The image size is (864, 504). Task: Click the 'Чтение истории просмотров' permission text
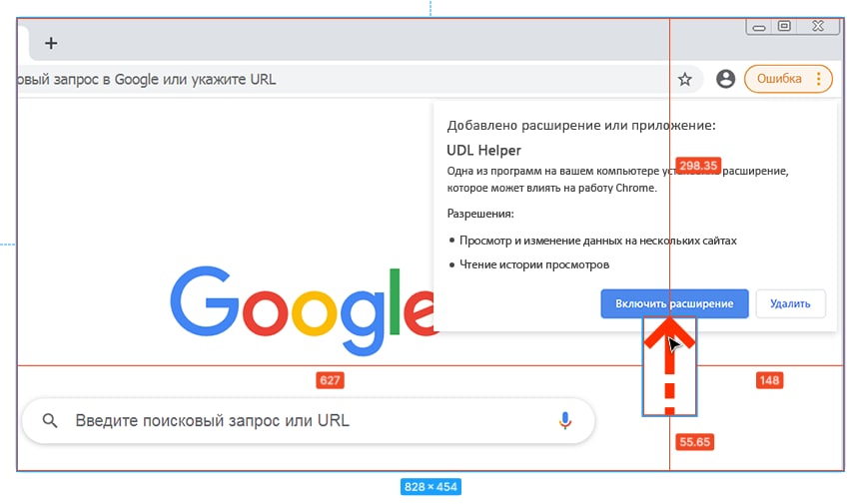(x=534, y=264)
